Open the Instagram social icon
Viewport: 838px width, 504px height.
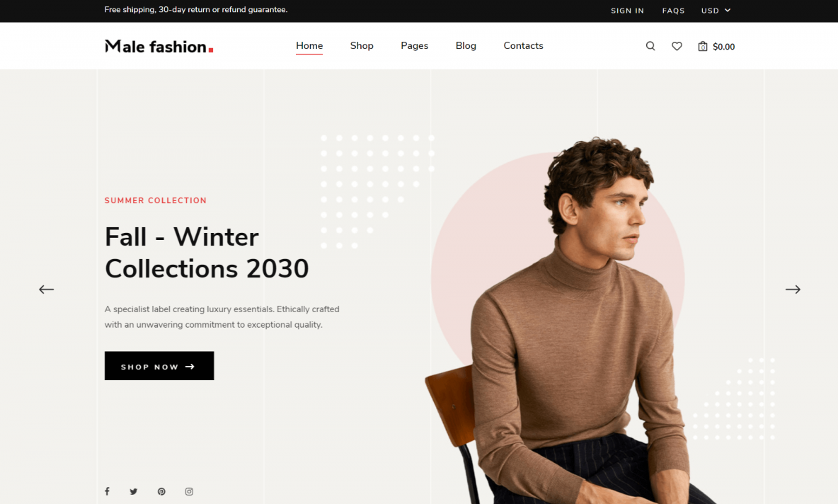[189, 492]
